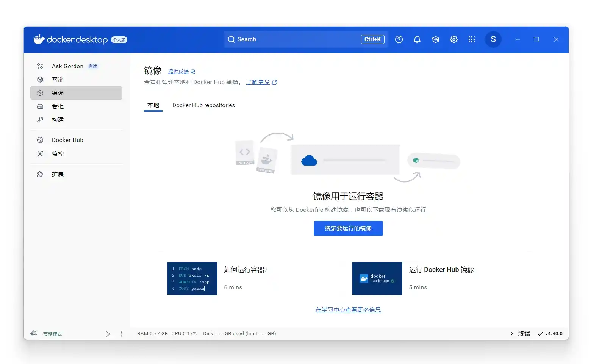The height and width of the screenshot is (364, 599).
Task: Click the v4.40.0 version indicator
Action: [550, 334]
